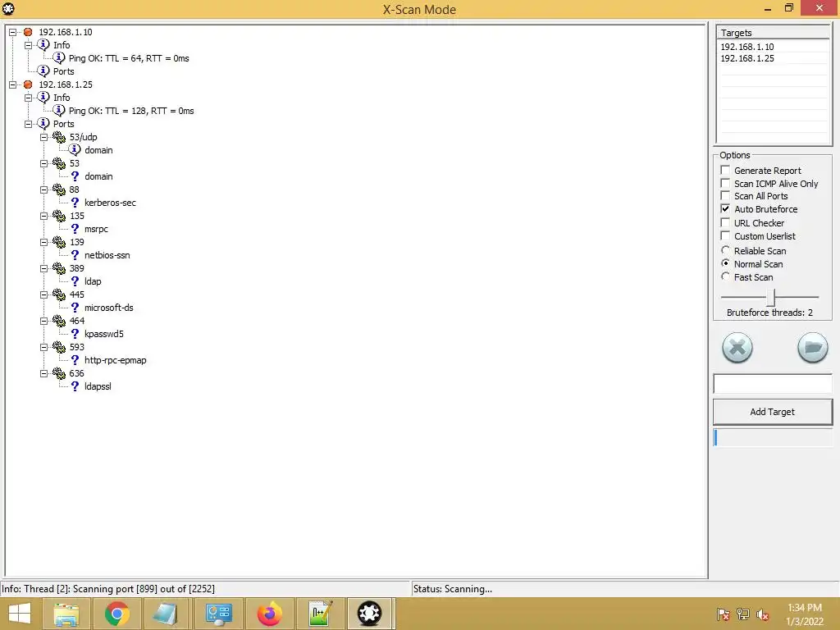Enable Scan ICMP Alive Only

(x=725, y=183)
